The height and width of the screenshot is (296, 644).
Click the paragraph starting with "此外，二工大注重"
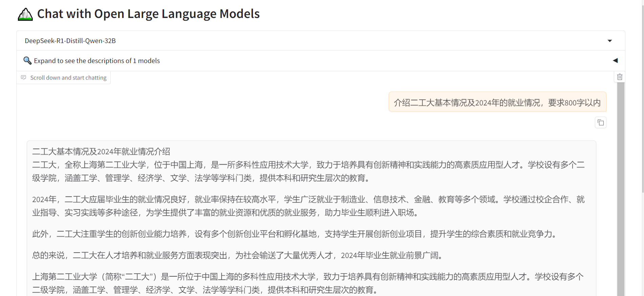(295, 234)
